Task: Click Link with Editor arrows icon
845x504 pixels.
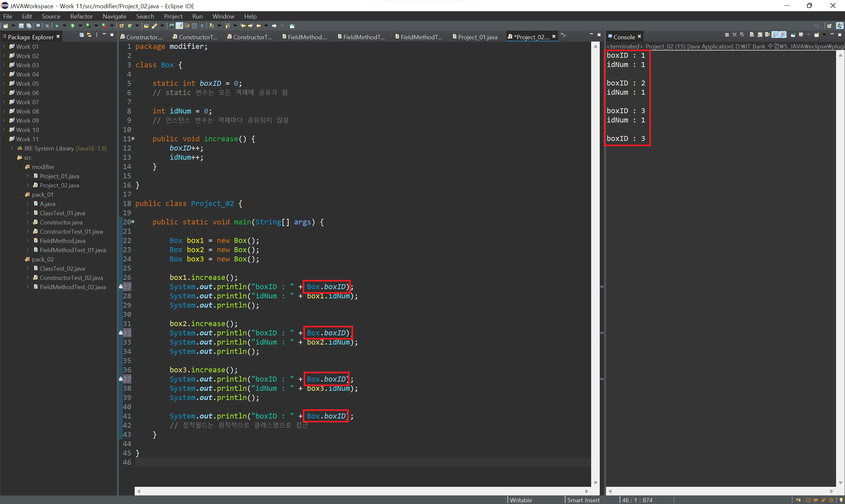Action: point(89,35)
